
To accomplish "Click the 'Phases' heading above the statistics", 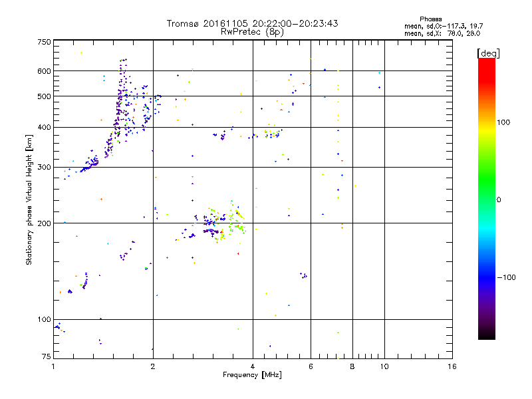I will tap(430, 19).
